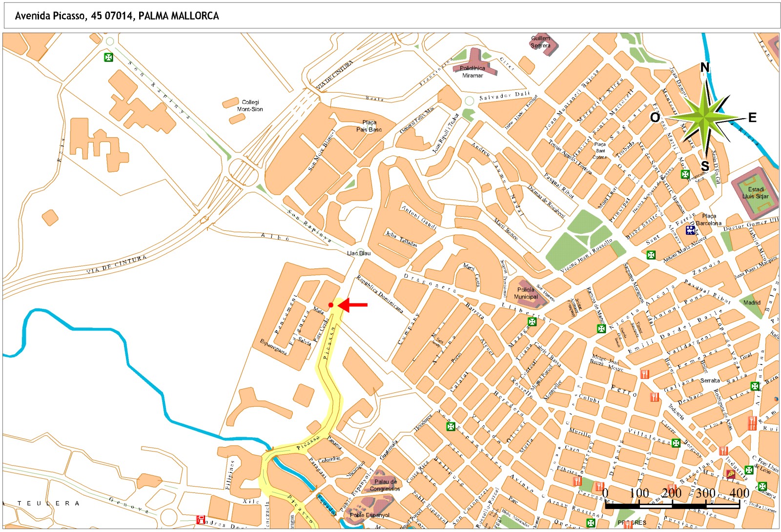Click the green compass rose star
Image resolution: width=781 pixels, height=532 pixels.
point(704,118)
